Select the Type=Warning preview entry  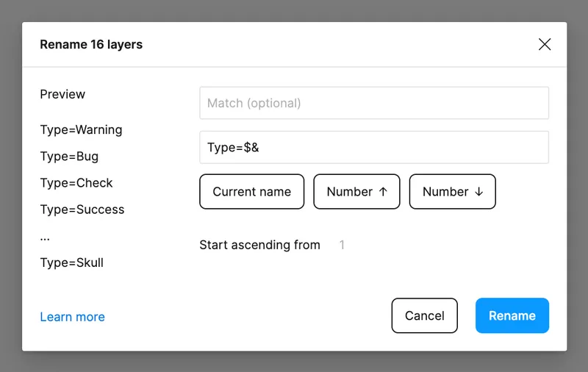tap(81, 130)
